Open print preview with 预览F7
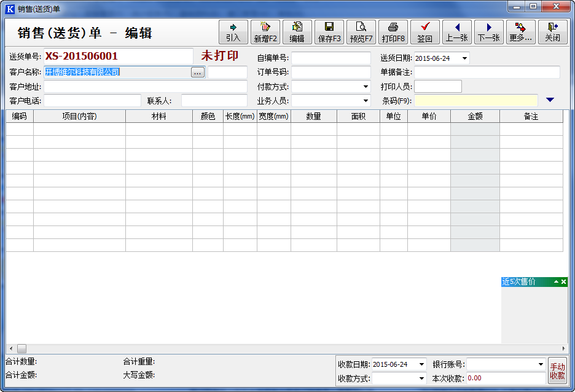Image resolution: width=575 pixels, height=392 pixels. coord(361,32)
